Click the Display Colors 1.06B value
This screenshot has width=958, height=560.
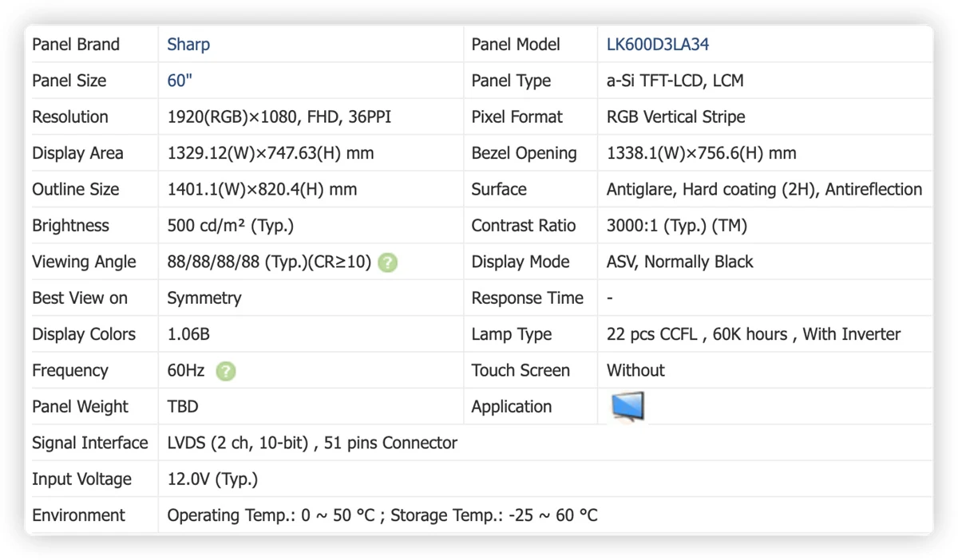click(x=188, y=334)
